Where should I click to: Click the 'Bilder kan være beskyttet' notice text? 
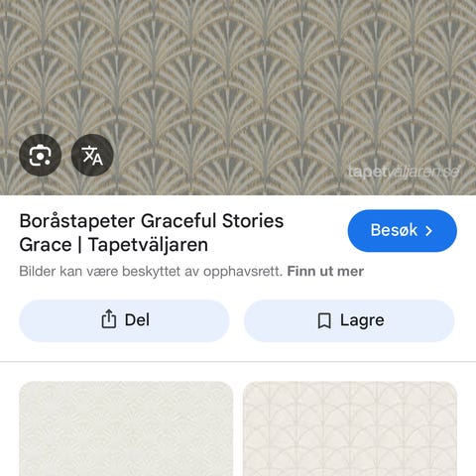click(151, 272)
